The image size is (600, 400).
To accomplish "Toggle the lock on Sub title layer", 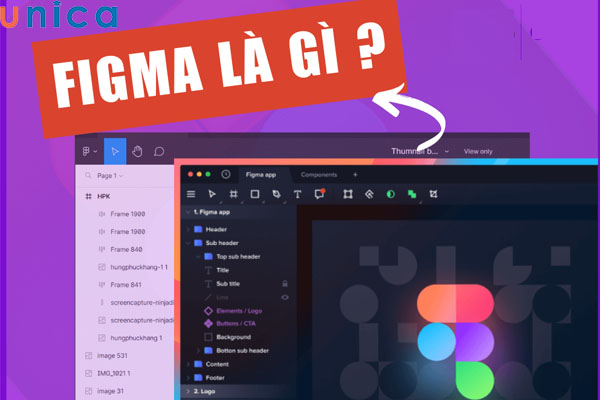I will coord(285,284).
